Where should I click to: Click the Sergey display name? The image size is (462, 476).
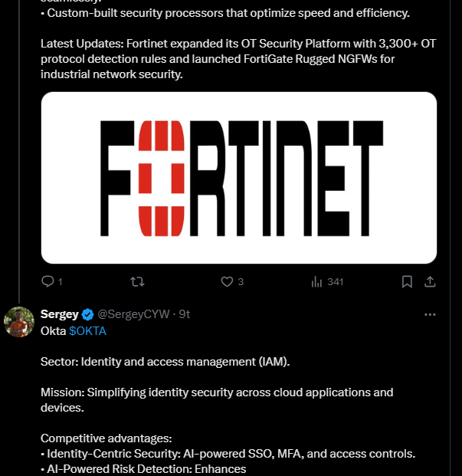pos(60,314)
